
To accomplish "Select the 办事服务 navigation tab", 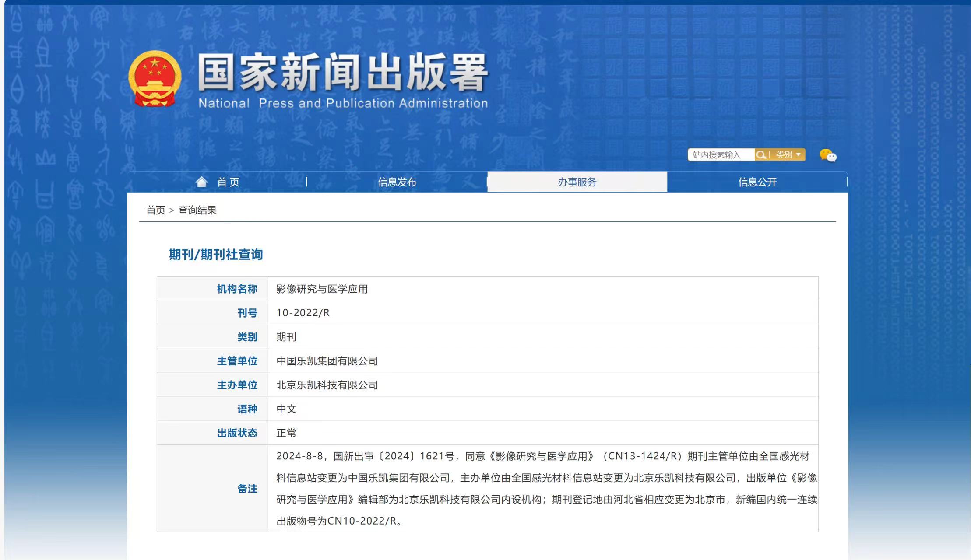I will click(x=577, y=182).
